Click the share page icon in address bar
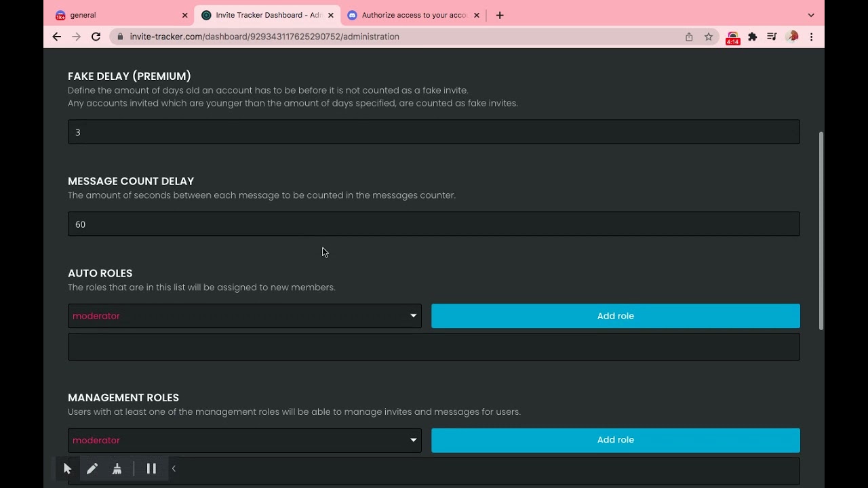The image size is (868, 488). pos(689,37)
